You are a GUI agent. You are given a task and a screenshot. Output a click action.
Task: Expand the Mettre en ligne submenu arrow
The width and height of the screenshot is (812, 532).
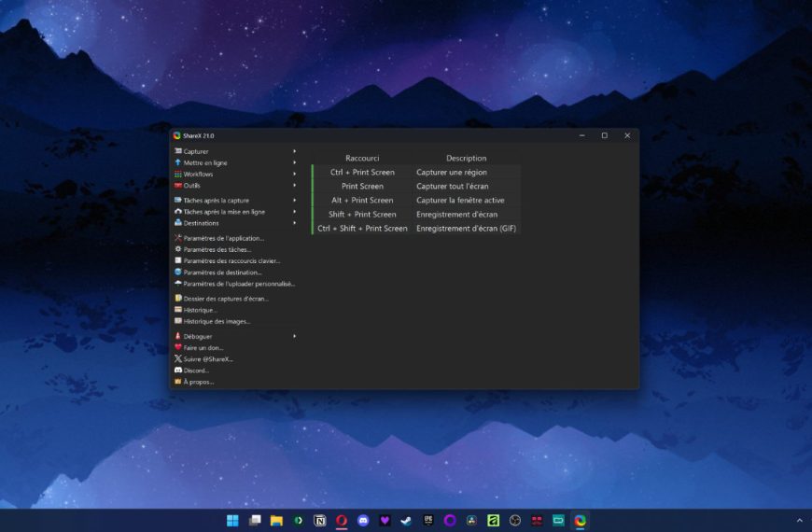295,162
